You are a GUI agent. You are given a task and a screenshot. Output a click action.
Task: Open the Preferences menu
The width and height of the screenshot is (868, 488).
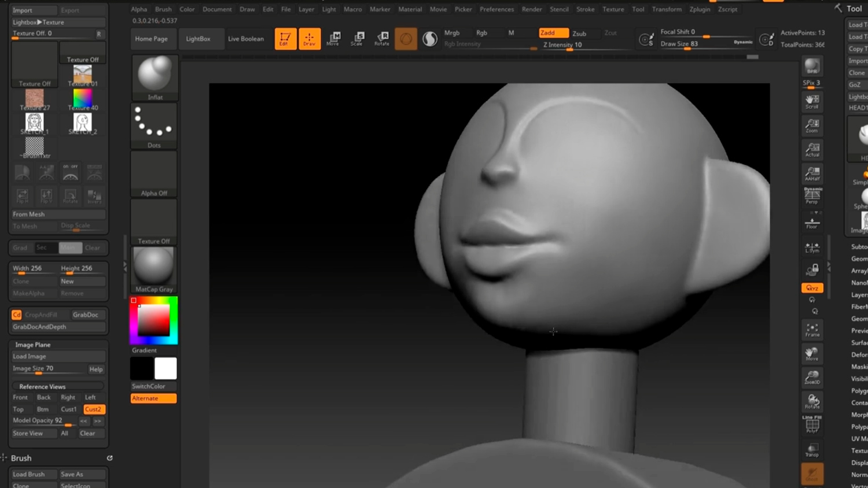pos(496,9)
